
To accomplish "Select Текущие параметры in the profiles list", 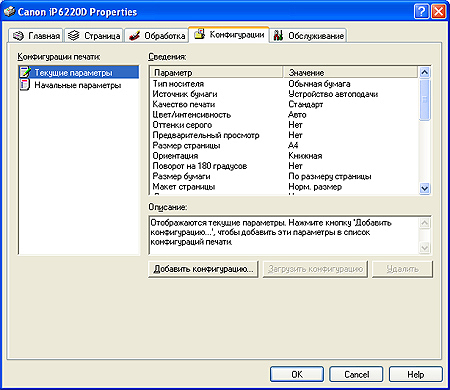I will (x=79, y=72).
